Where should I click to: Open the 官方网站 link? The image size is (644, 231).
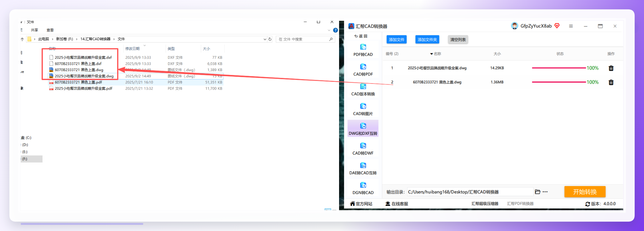[361, 204]
